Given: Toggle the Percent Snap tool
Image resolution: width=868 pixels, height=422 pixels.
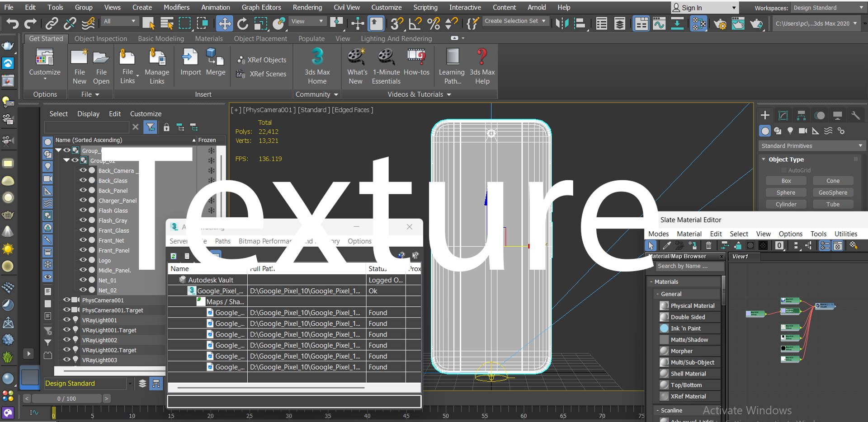Looking at the screenshot, I should click(x=433, y=23).
